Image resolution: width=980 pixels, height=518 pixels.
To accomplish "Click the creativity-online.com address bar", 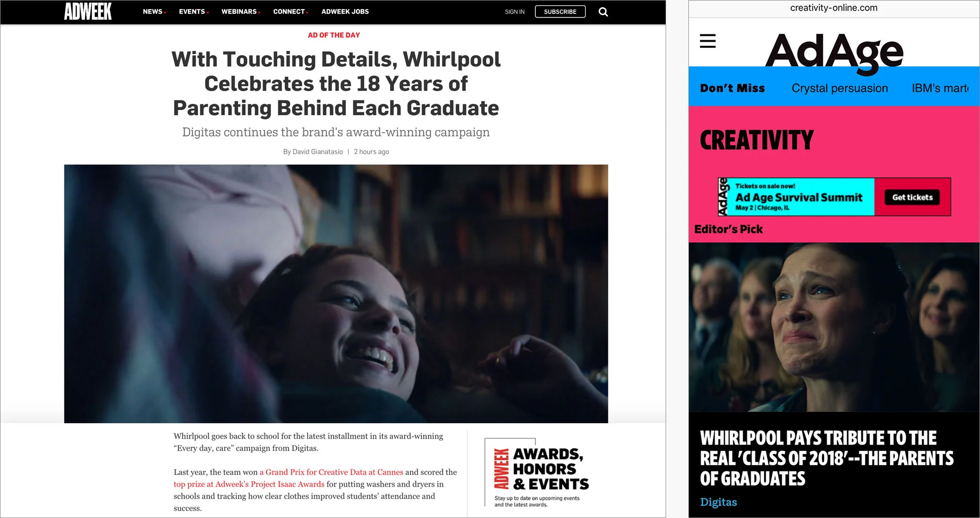I will tap(834, 8).
